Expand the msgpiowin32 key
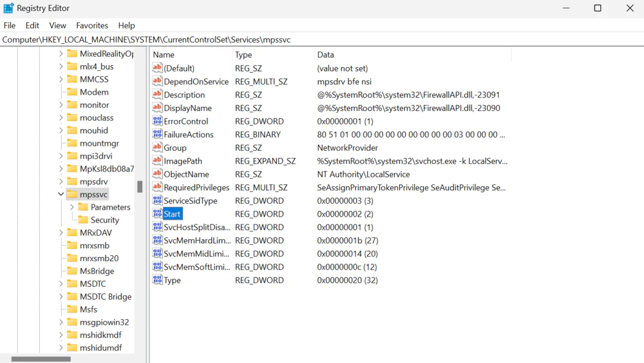This screenshot has height=363, width=644. 61,322
